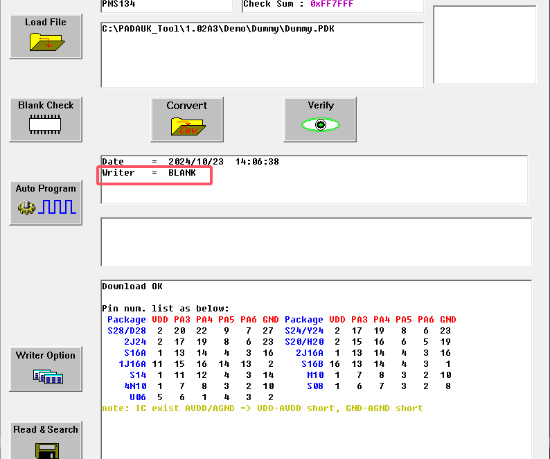Click the chip icon under Blank Check
Viewport: 550px width, 459px height.
45,124
